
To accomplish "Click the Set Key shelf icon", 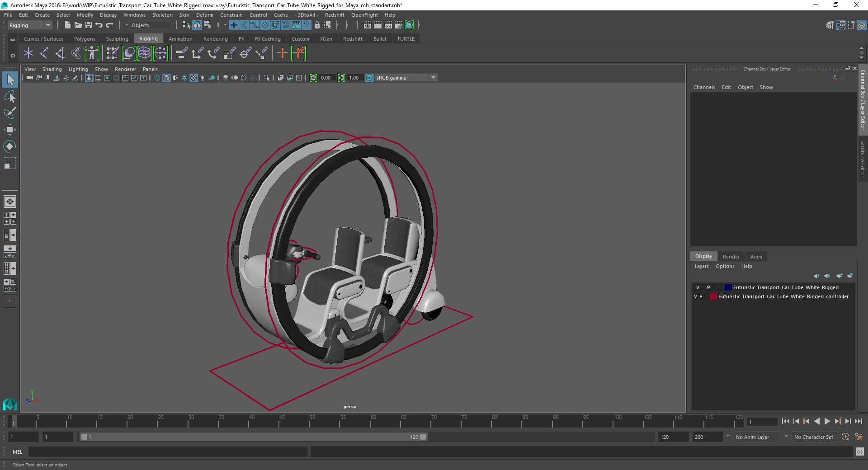I will click(282, 53).
